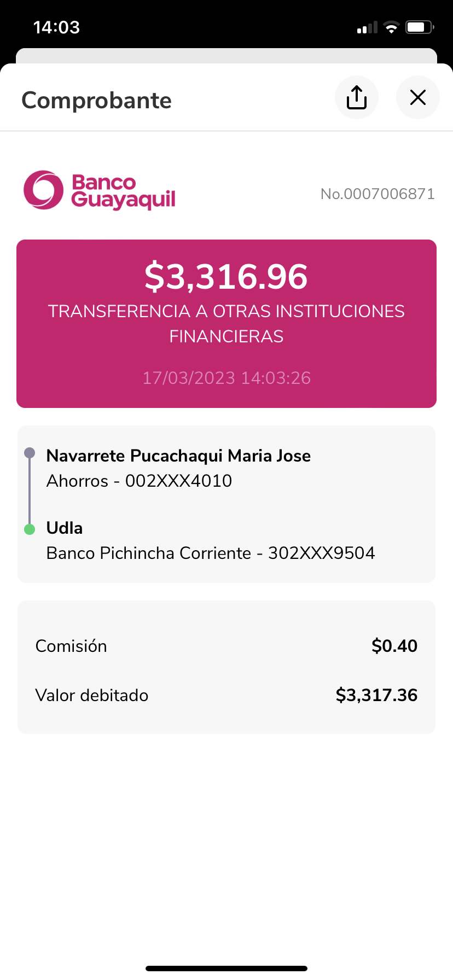The height and width of the screenshot is (980, 453).
Task: Close the Comprobante sheet
Action: (418, 98)
